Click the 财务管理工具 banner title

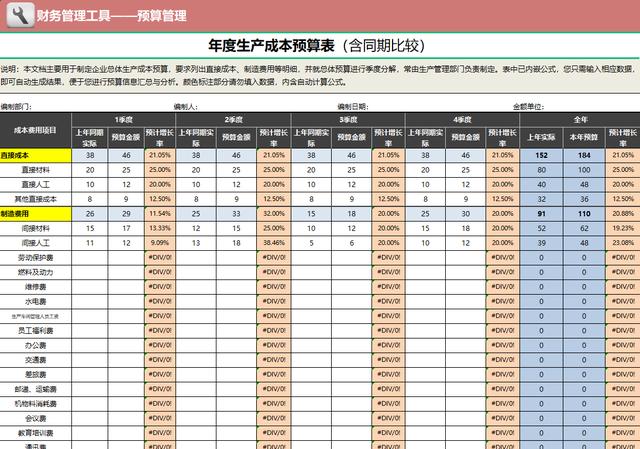point(110,16)
